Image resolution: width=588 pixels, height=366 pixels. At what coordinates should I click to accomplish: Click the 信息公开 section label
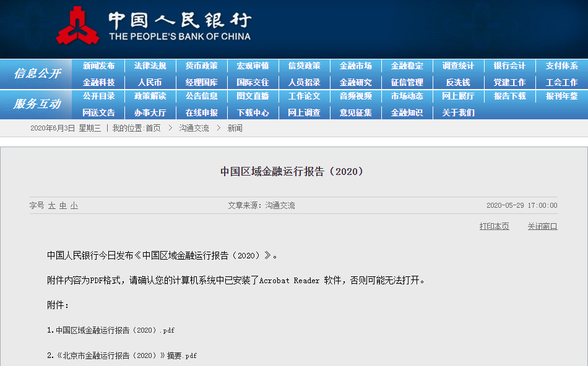pyautogui.click(x=37, y=74)
